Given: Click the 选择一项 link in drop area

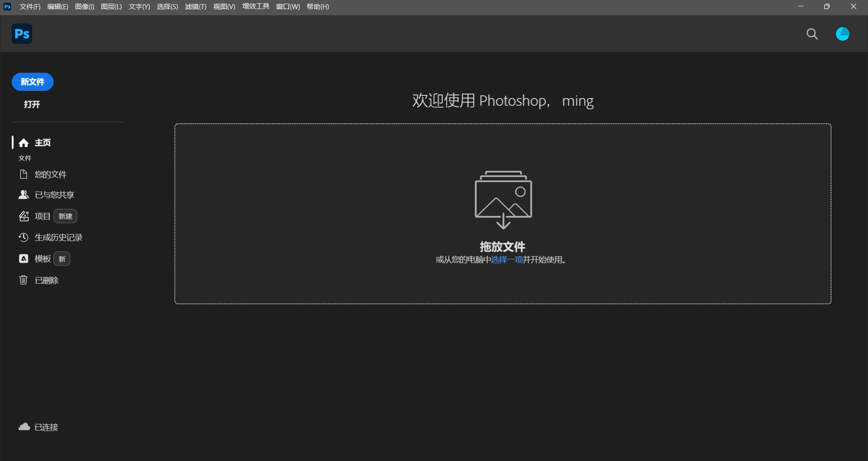Looking at the screenshot, I should (507, 260).
